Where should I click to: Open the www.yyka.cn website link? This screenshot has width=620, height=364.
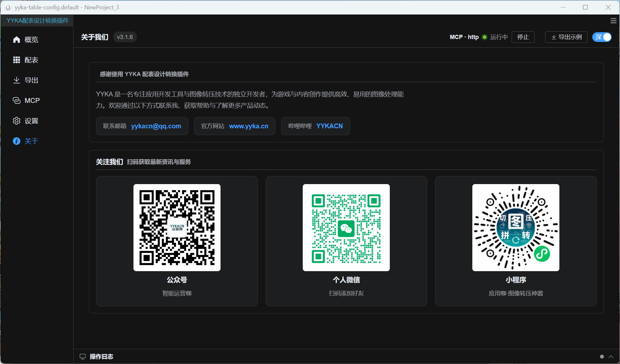pos(249,126)
